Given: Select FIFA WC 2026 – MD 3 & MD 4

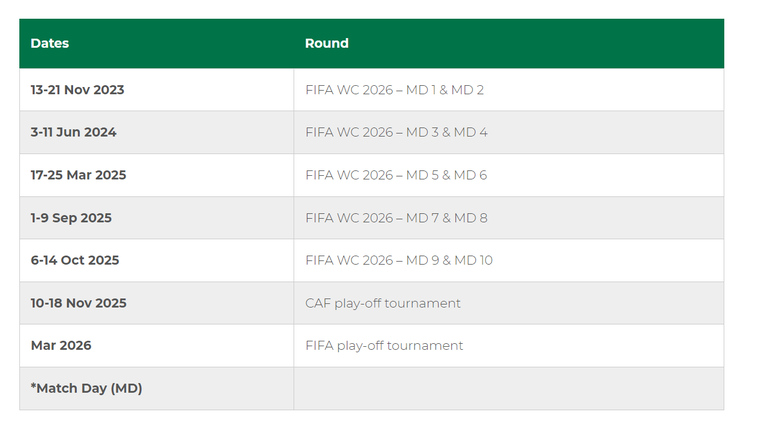Looking at the screenshot, I should click(396, 132).
